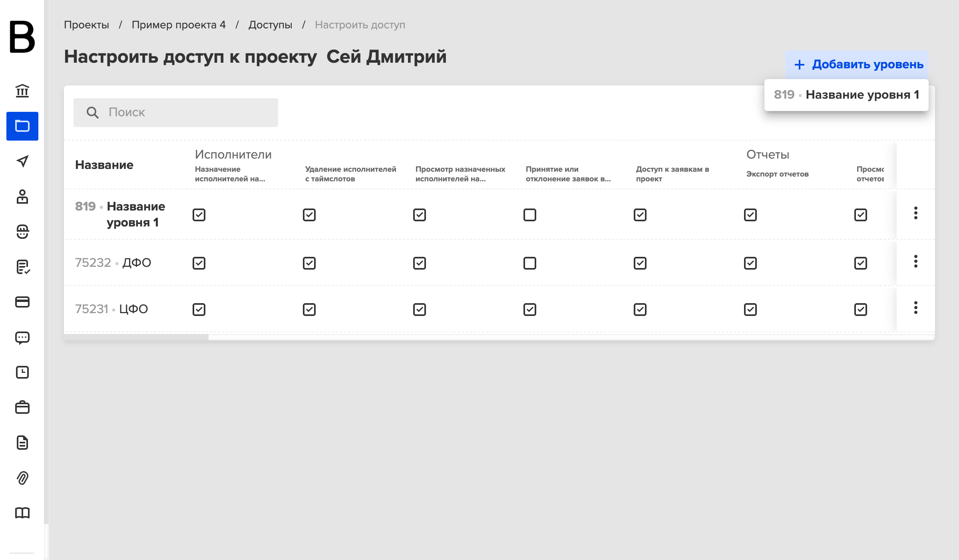The image size is (959, 560).
Task: Open the document page sidebar icon
Action: click(x=22, y=443)
